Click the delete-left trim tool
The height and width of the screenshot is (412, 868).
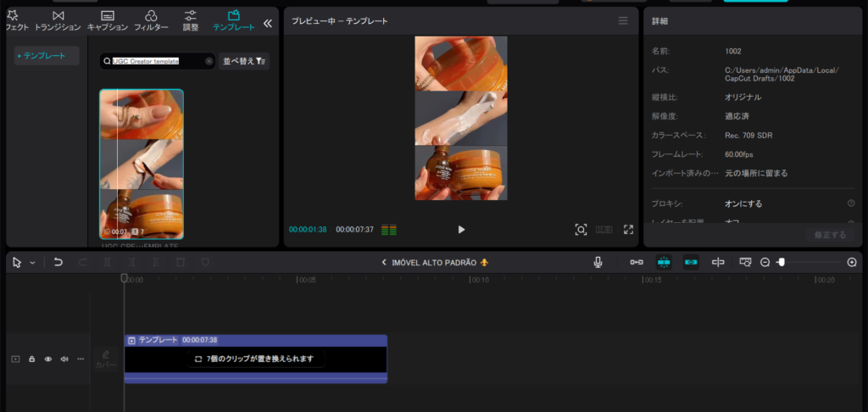pyautogui.click(x=131, y=263)
